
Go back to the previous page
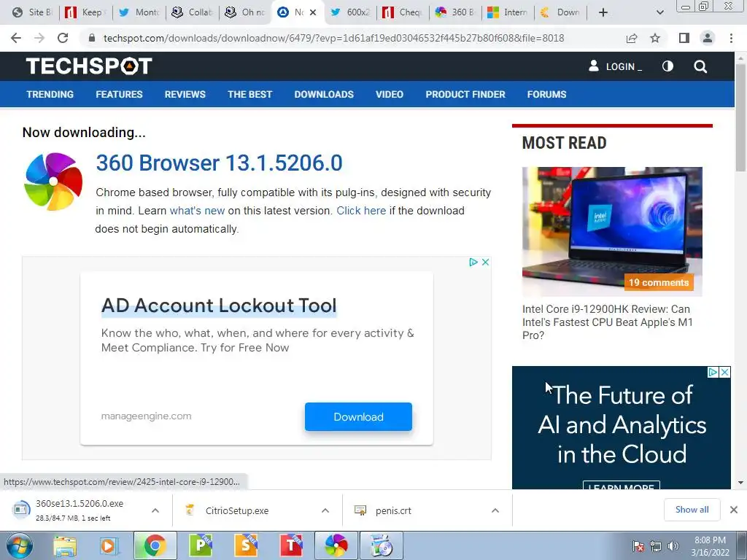pos(16,38)
